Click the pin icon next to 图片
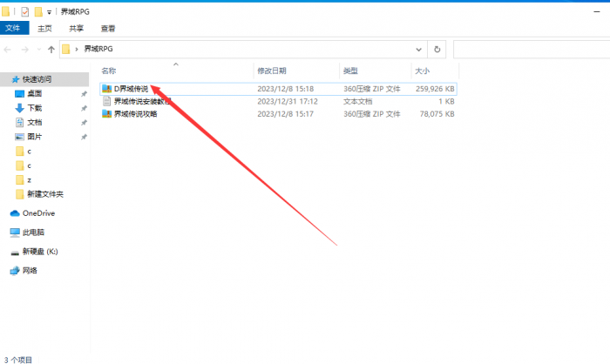 tap(84, 137)
